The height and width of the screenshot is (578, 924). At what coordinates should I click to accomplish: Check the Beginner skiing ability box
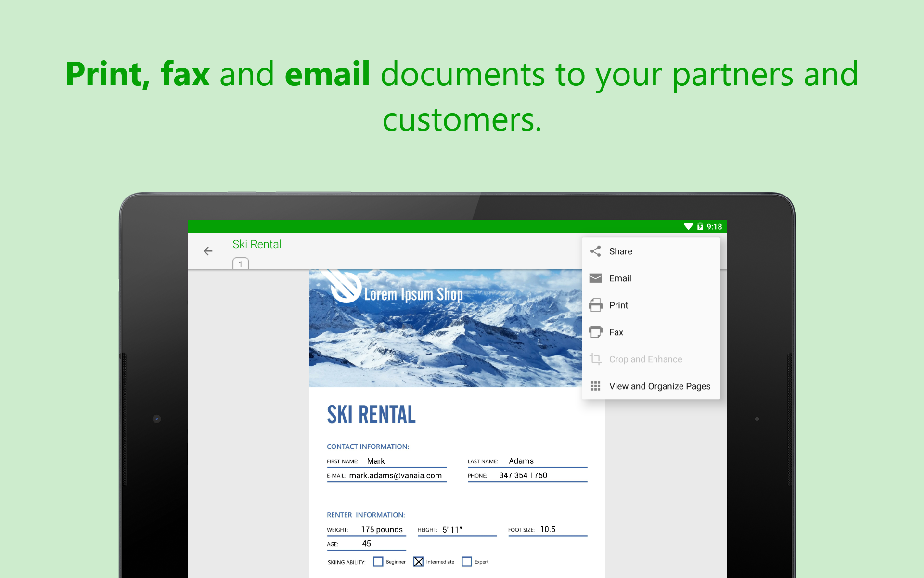click(378, 562)
